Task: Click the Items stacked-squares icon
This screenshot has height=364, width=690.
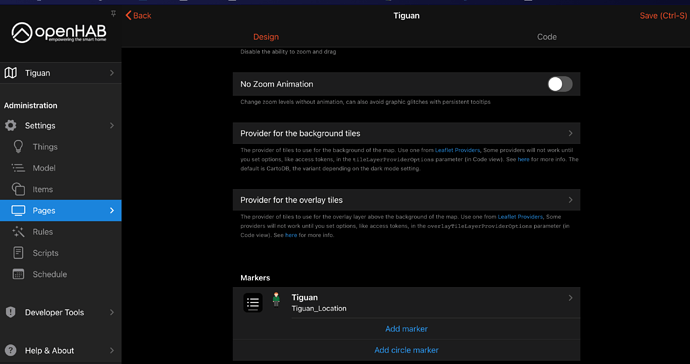Action: click(18, 189)
